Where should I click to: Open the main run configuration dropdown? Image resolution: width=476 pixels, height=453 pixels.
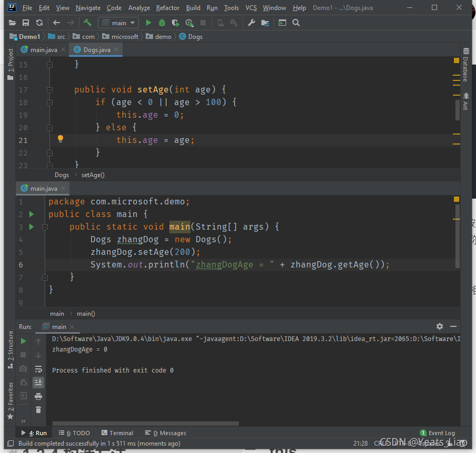coord(118,23)
